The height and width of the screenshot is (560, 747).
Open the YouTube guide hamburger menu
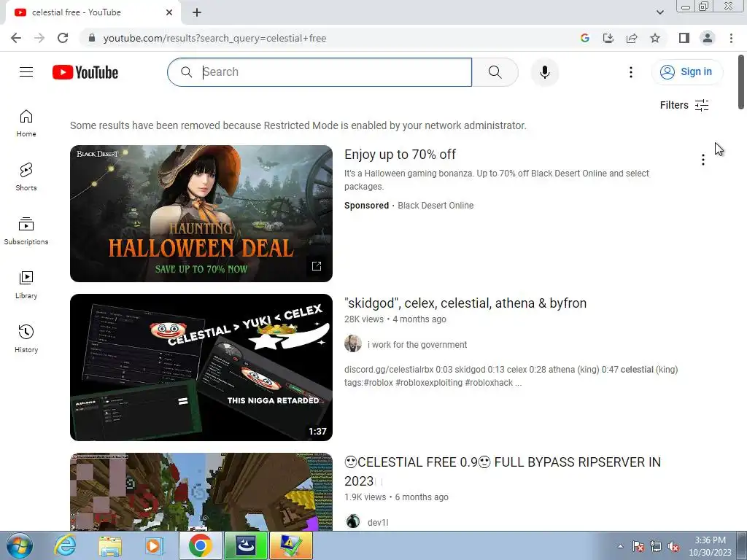tap(26, 72)
